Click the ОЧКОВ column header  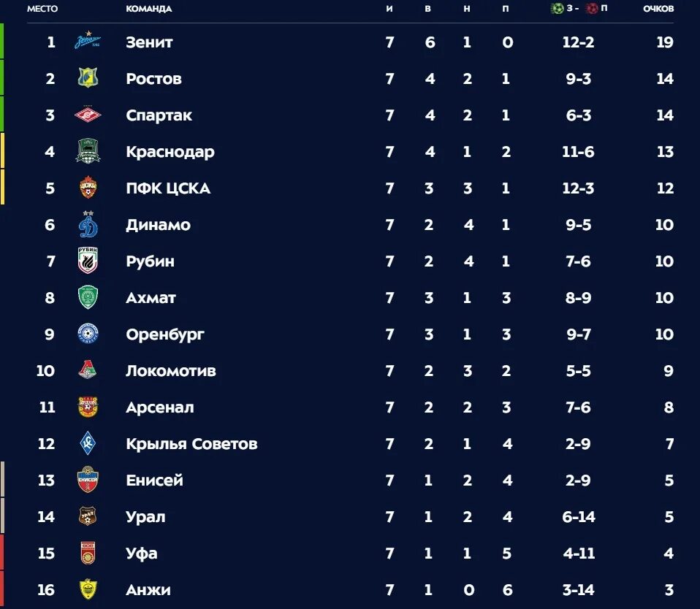[658, 9]
